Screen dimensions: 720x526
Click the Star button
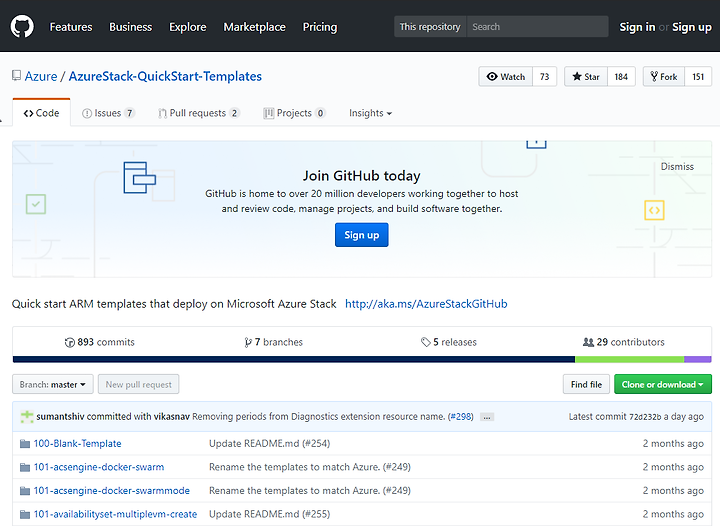(x=586, y=77)
